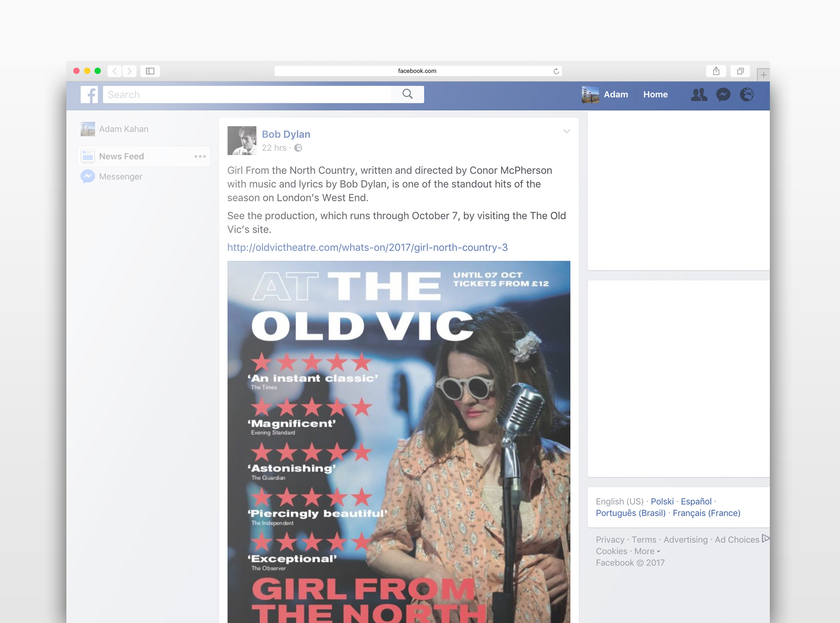840x623 pixels.
Task: Reload page with refresh icon
Action: 556,71
